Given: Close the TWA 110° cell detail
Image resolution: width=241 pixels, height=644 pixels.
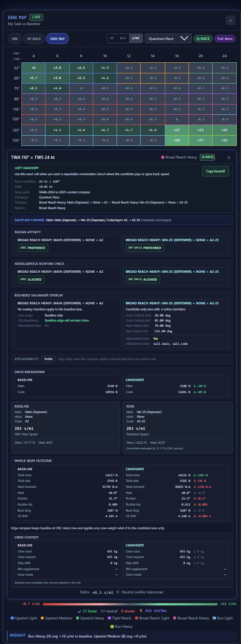Looking at the screenshot, I should pos(228,158).
